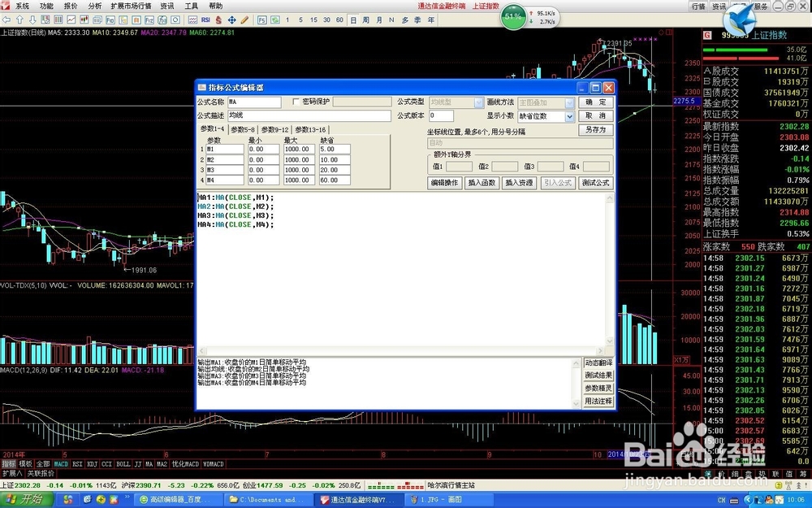Select the 60 minute period button
The width and height of the screenshot is (812, 508).
[x=339, y=20]
